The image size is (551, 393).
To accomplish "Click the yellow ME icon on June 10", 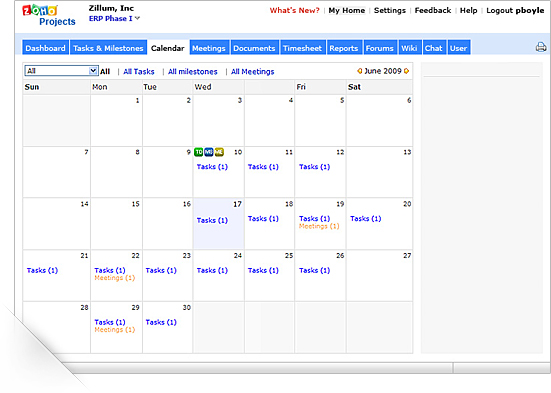I will (219, 152).
